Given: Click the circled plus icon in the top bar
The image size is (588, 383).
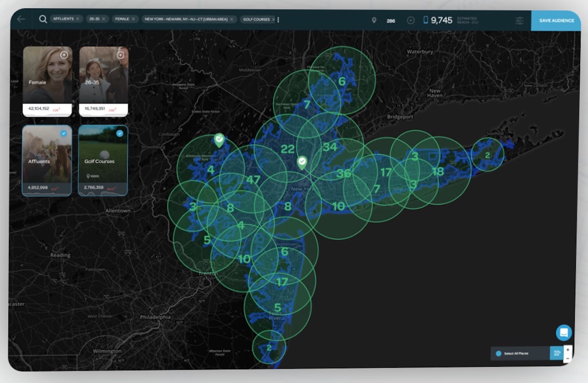Looking at the screenshot, I should (410, 21).
